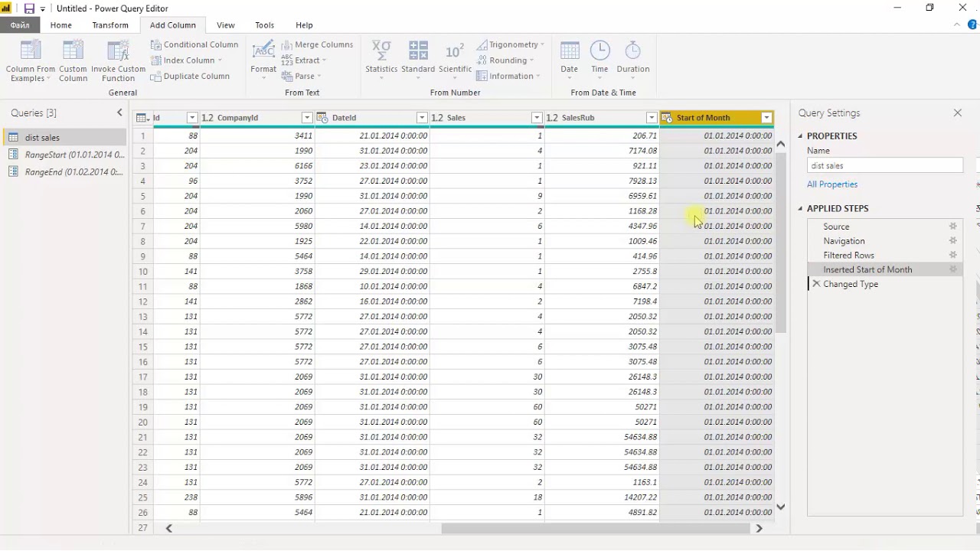The height and width of the screenshot is (551, 980).
Task: Select the RangeStart parameter query
Action: click(x=64, y=155)
